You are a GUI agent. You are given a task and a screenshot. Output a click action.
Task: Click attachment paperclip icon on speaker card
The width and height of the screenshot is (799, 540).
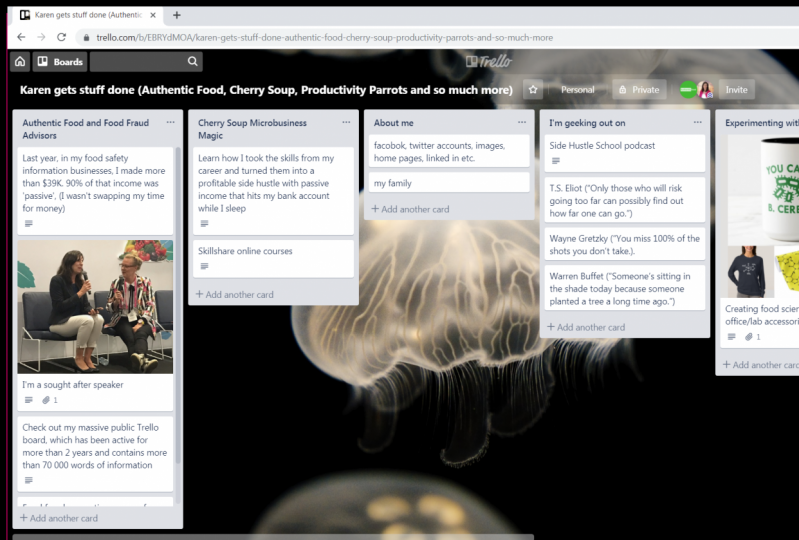tap(46, 400)
